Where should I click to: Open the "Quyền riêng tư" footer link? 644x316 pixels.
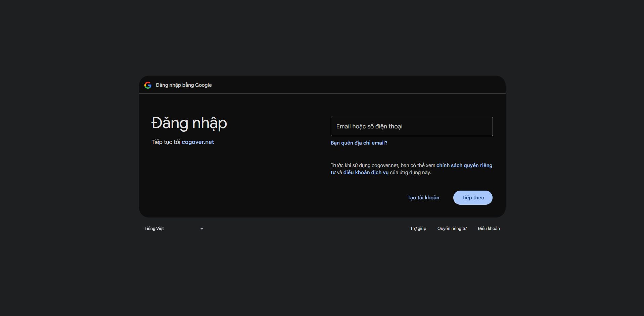(x=452, y=229)
